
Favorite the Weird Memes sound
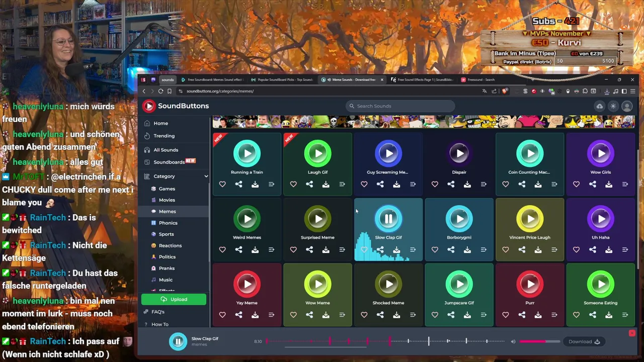pos(222,249)
